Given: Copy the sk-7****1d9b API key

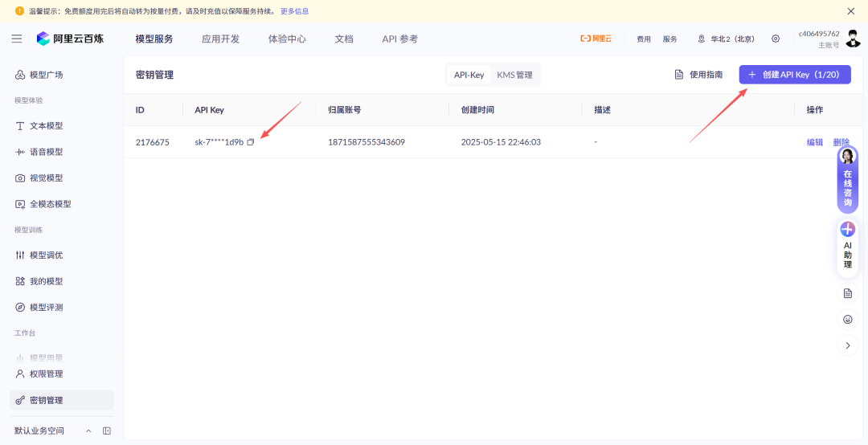Looking at the screenshot, I should (251, 142).
